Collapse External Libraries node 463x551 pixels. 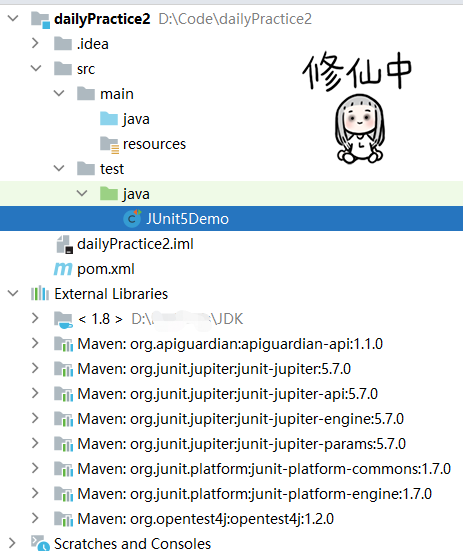tap(13, 293)
